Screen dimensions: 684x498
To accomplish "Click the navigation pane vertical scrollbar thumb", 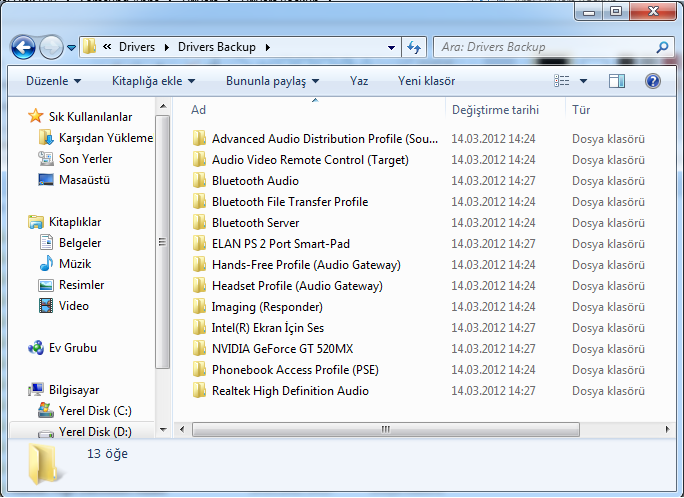I will point(163,242).
